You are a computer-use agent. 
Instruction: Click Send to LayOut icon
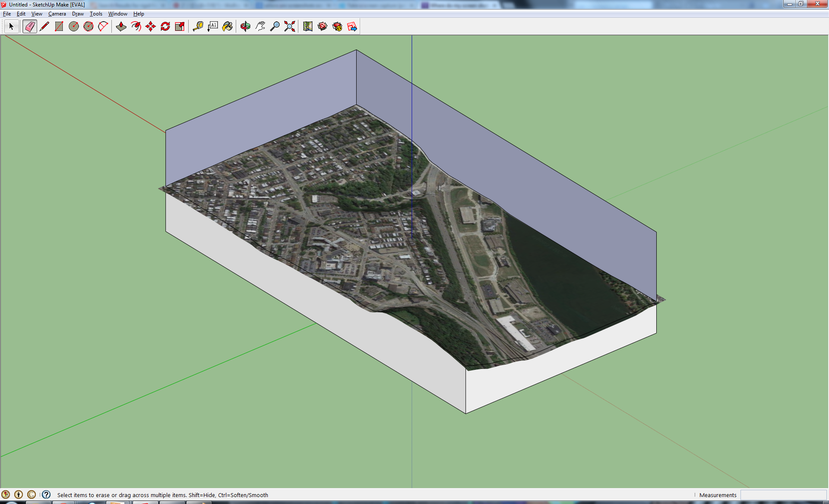[x=352, y=27]
